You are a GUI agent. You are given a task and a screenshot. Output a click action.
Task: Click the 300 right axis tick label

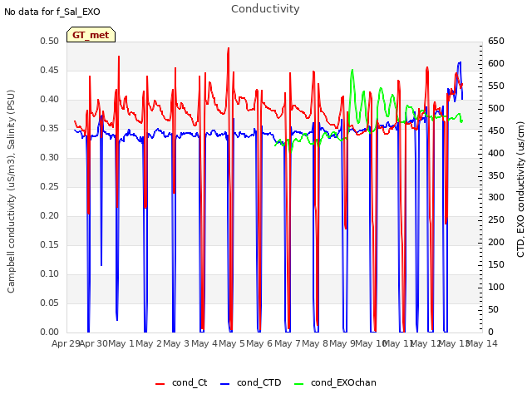pos(496,198)
